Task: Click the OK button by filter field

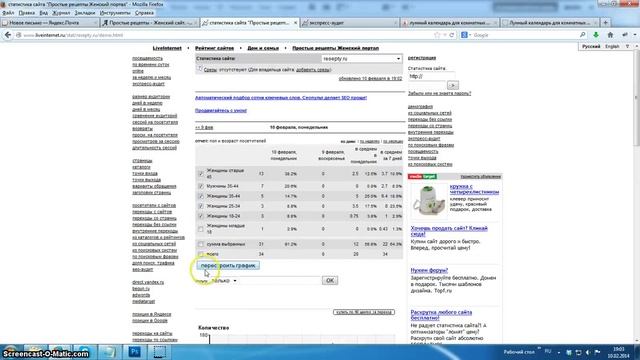Action: pyautogui.click(x=330, y=280)
